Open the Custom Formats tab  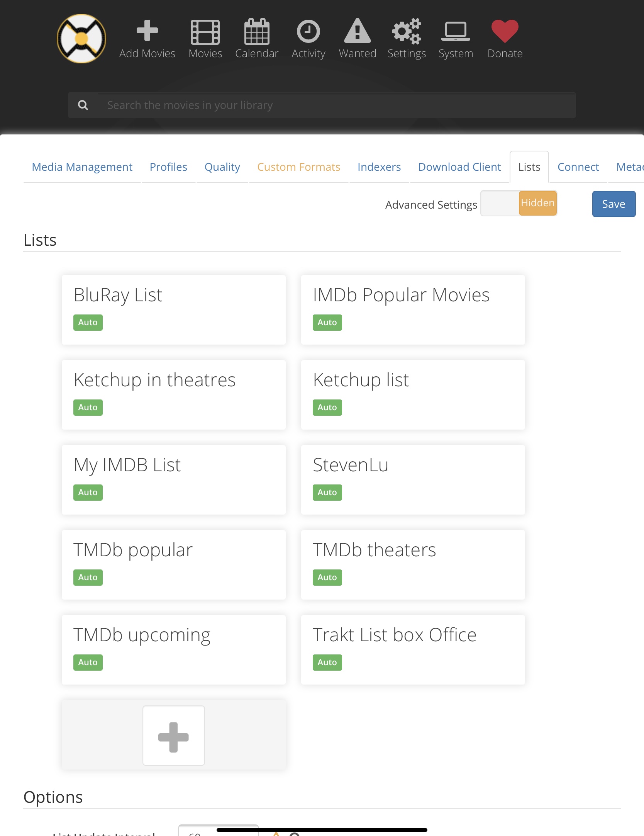298,167
